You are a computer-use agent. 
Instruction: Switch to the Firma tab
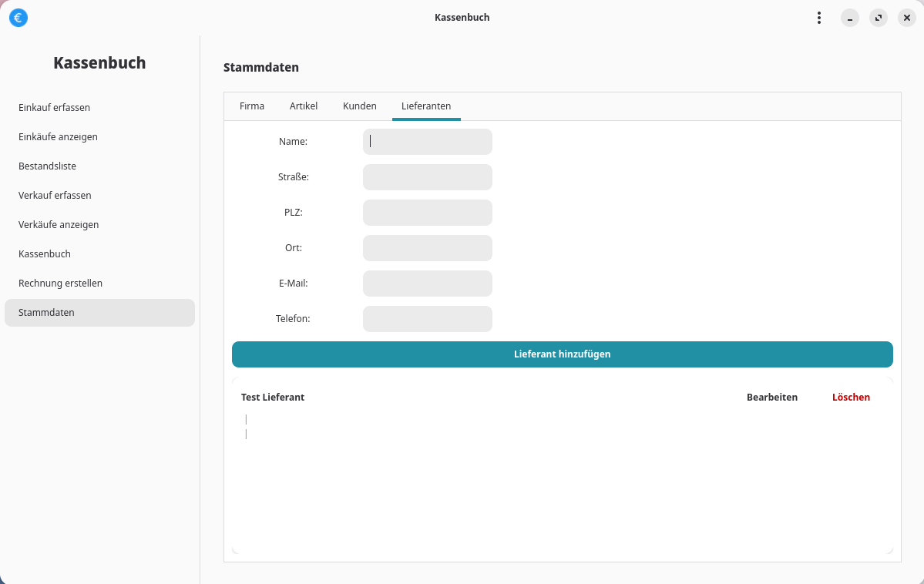(252, 106)
